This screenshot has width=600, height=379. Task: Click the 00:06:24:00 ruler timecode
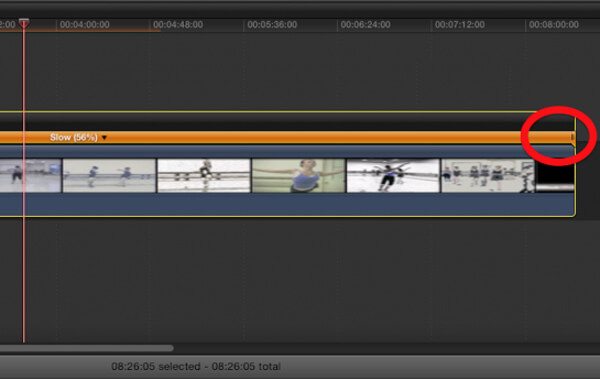click(x=365, y=25)
